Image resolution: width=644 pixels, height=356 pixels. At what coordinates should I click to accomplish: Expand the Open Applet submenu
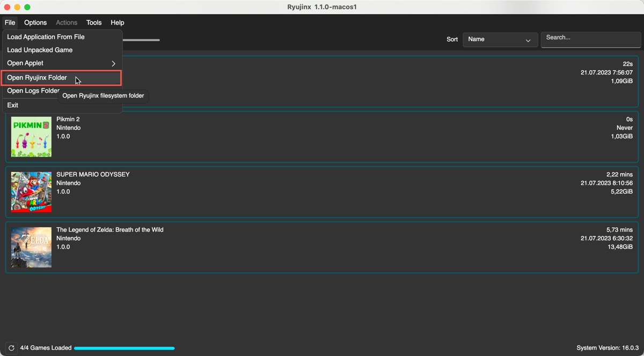pos(62,63)
